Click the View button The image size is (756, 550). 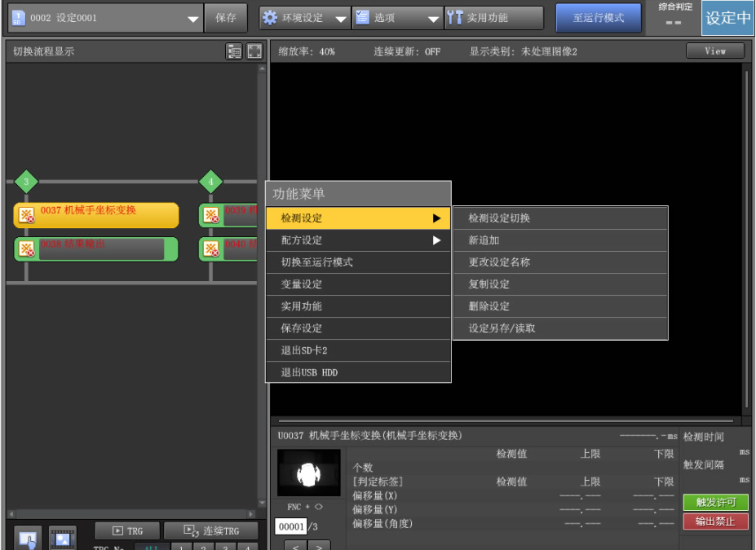pyautogui.click(x=715, y=51)
